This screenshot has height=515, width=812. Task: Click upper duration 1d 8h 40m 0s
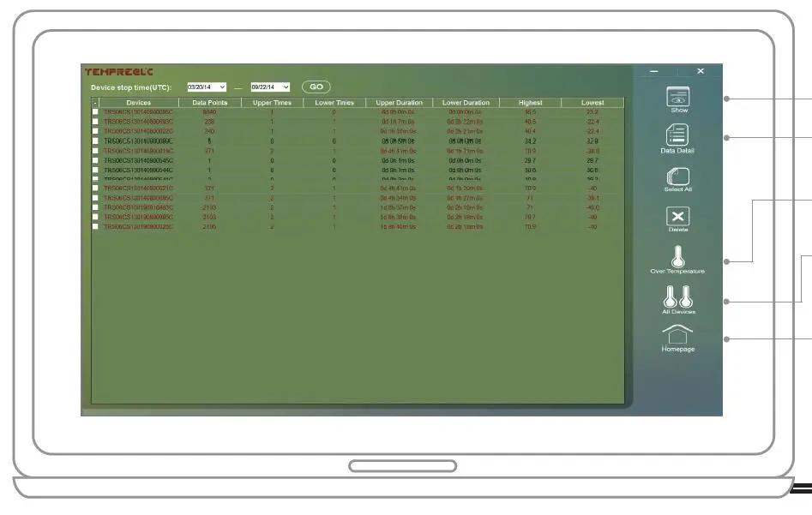[398, 227]
